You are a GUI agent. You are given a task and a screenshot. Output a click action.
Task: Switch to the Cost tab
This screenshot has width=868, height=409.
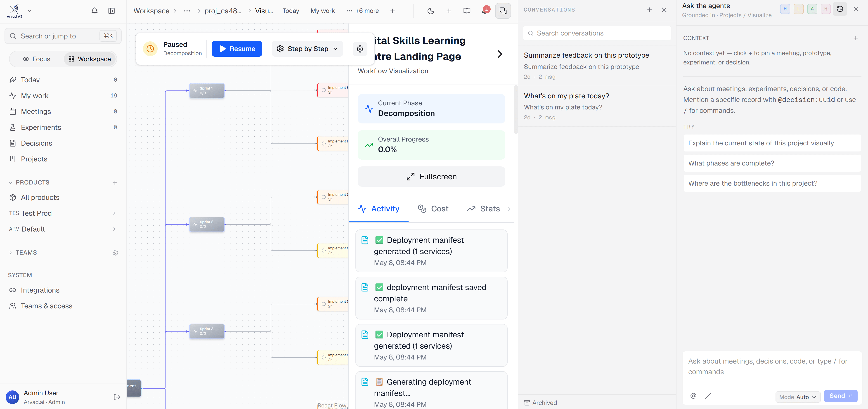pyautogui.click(x=433, y=209)
